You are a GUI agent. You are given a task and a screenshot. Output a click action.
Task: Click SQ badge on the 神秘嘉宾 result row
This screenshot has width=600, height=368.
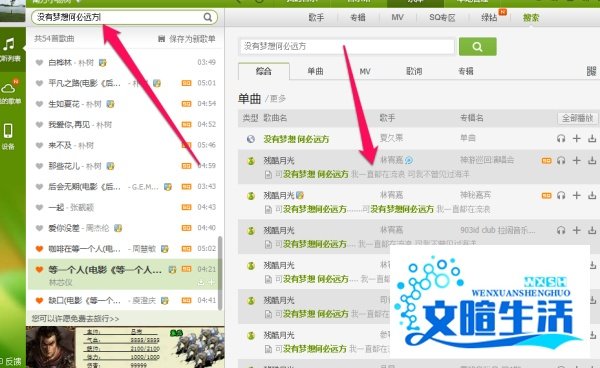(x=546, y=195)
